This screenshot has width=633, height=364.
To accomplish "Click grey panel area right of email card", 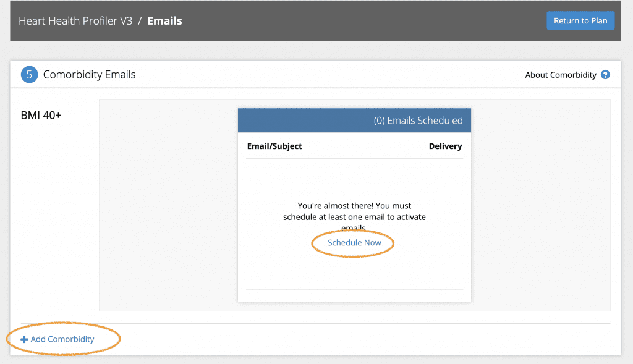I will (540, 205).
